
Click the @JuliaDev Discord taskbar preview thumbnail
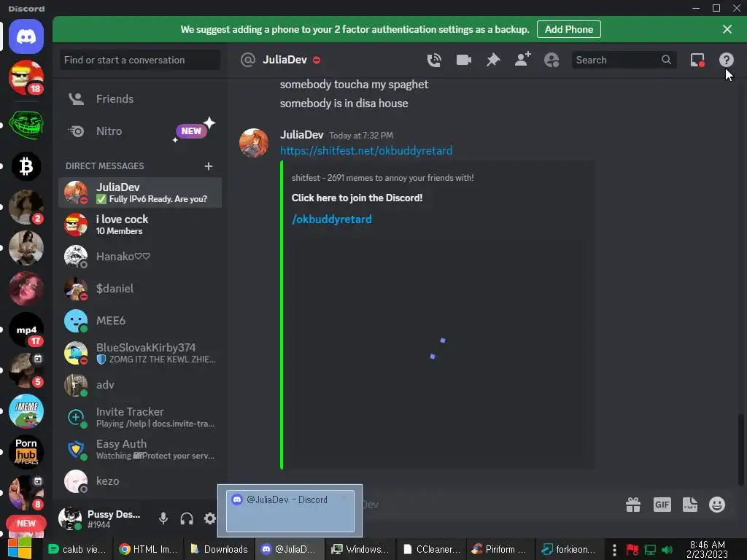[290, 511]
